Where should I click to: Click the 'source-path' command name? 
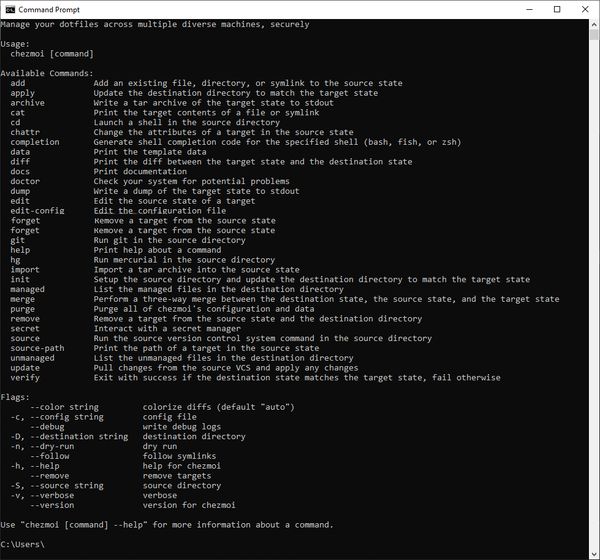(40, 347)
